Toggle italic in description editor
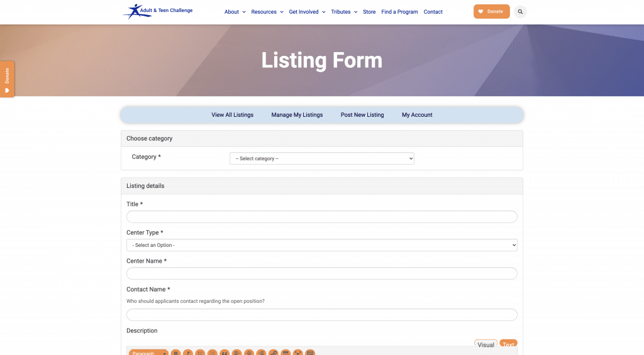This screenshot has width=644, height=355. (187, 352)
